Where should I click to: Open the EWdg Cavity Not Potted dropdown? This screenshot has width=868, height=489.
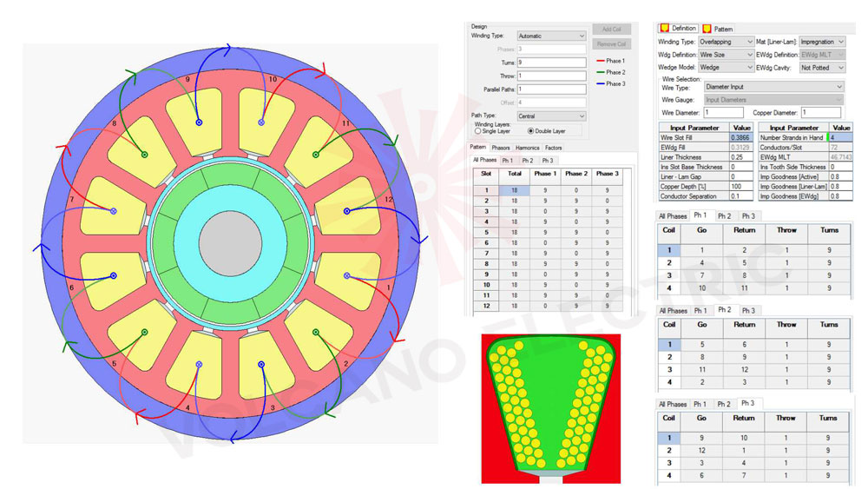click(822, 68)
